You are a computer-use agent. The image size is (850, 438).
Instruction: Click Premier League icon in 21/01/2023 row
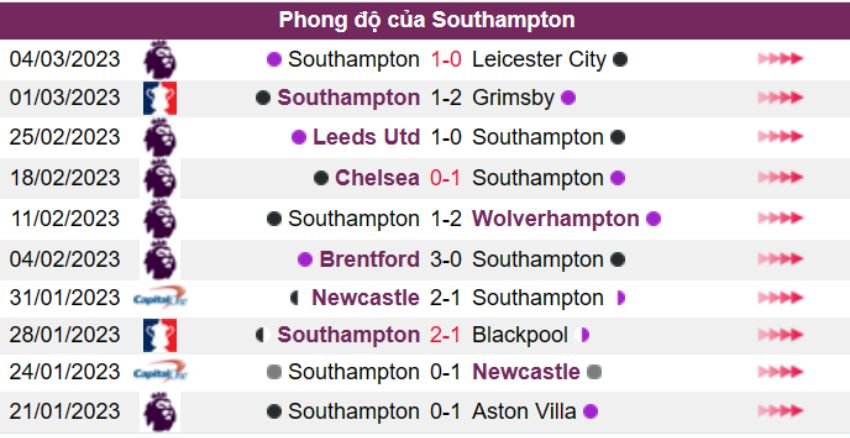[159, 411]
